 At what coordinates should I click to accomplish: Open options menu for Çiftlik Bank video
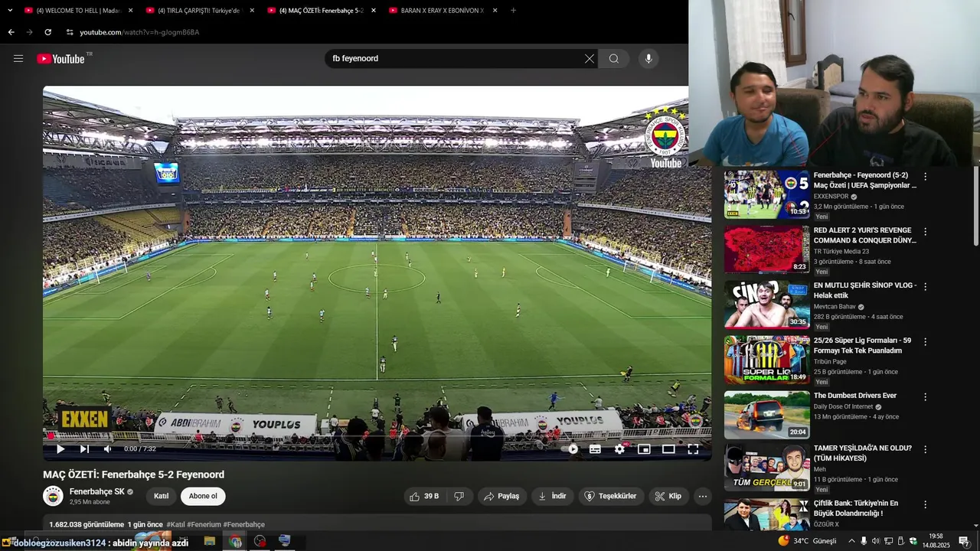coord(925,505)
